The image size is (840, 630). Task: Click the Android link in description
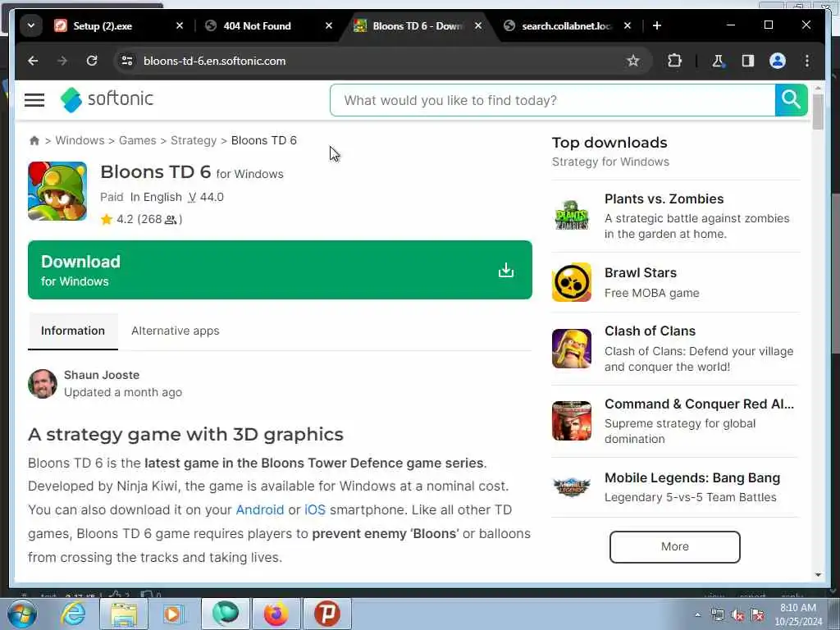click(260, 509)
